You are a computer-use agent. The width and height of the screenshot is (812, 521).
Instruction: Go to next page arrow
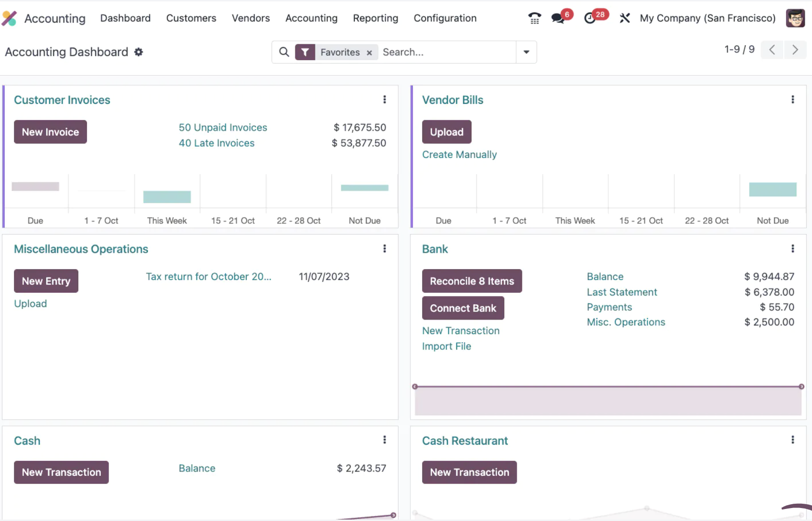(795, 50)
